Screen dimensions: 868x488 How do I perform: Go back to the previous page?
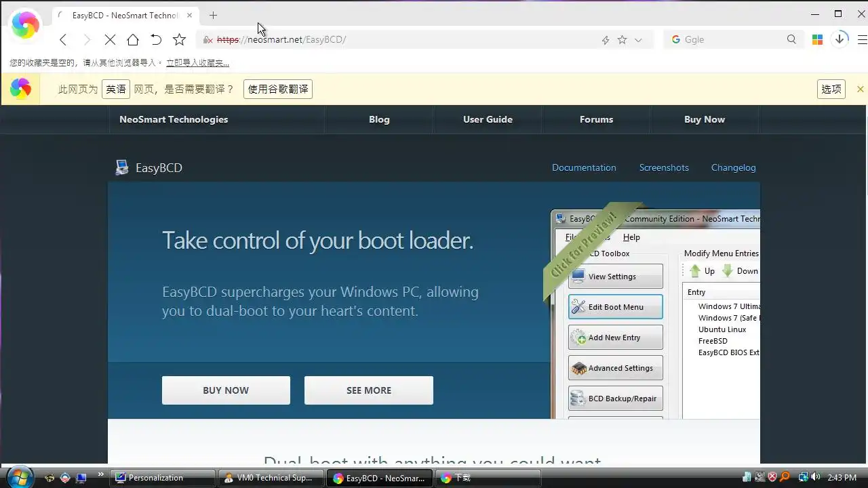(x=63, y=40)
